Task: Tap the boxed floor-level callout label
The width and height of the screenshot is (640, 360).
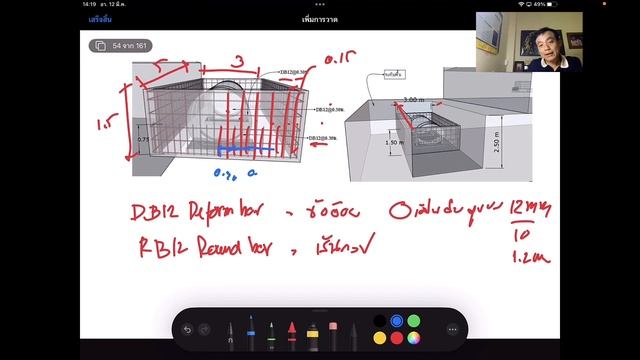Action: 394,74
